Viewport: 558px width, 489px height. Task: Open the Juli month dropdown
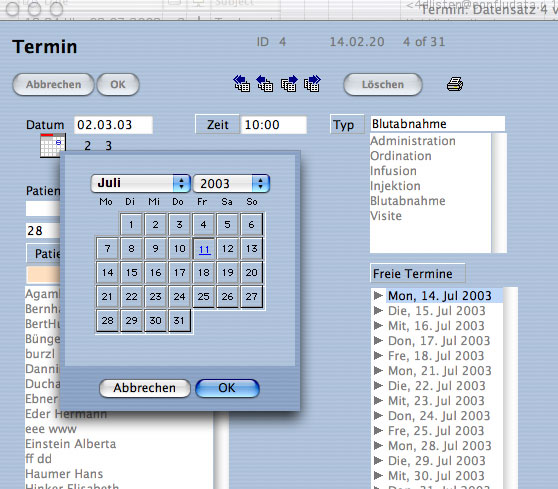(x=141, y=183)
